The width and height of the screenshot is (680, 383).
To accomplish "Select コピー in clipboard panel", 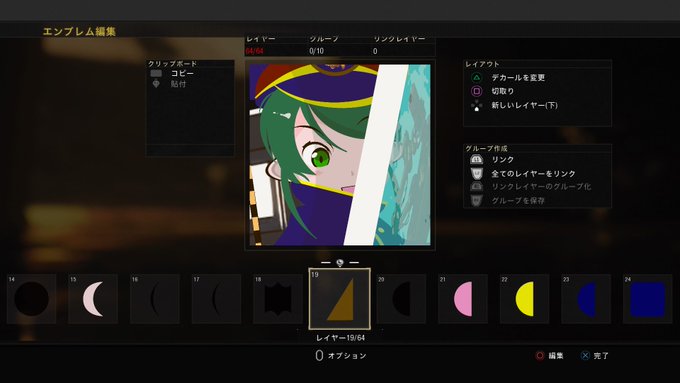I will pyautogui.click(x=182, y=73).
